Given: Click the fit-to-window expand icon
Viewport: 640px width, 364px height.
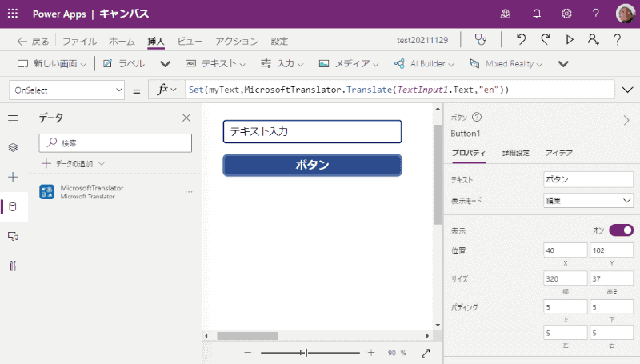Looking at the screenshot, I should [426, 352].
